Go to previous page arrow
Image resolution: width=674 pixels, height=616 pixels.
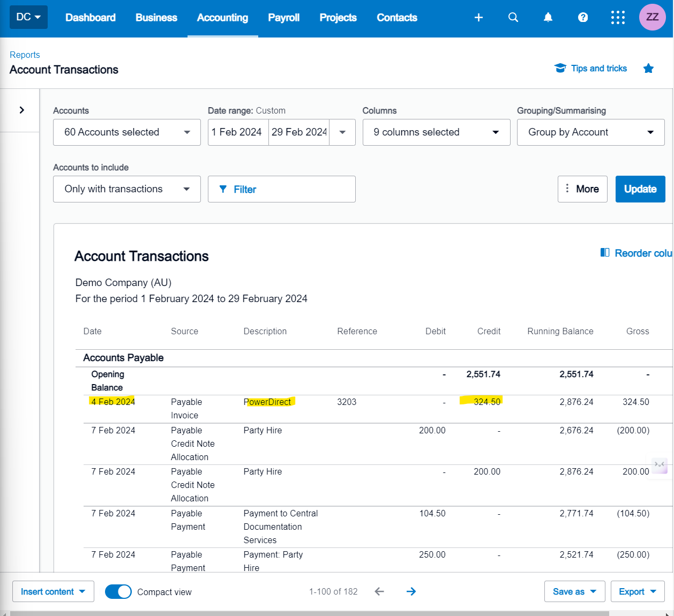click(x=379, y=591)
